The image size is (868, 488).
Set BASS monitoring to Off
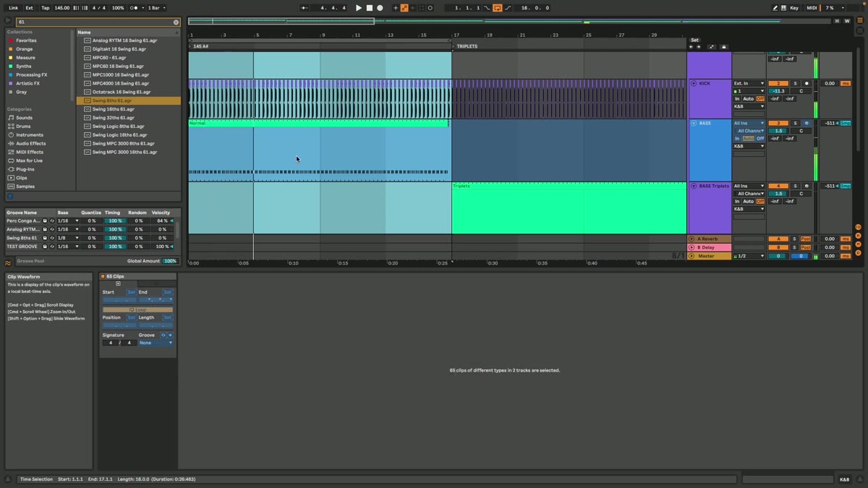[760, 139]
